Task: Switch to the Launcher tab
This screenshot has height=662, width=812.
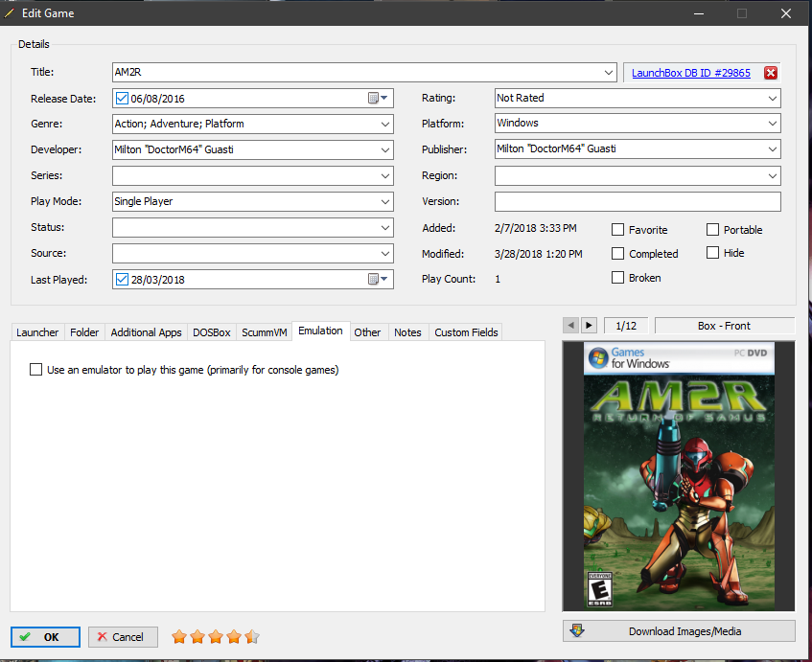Action: coord(37,332)
